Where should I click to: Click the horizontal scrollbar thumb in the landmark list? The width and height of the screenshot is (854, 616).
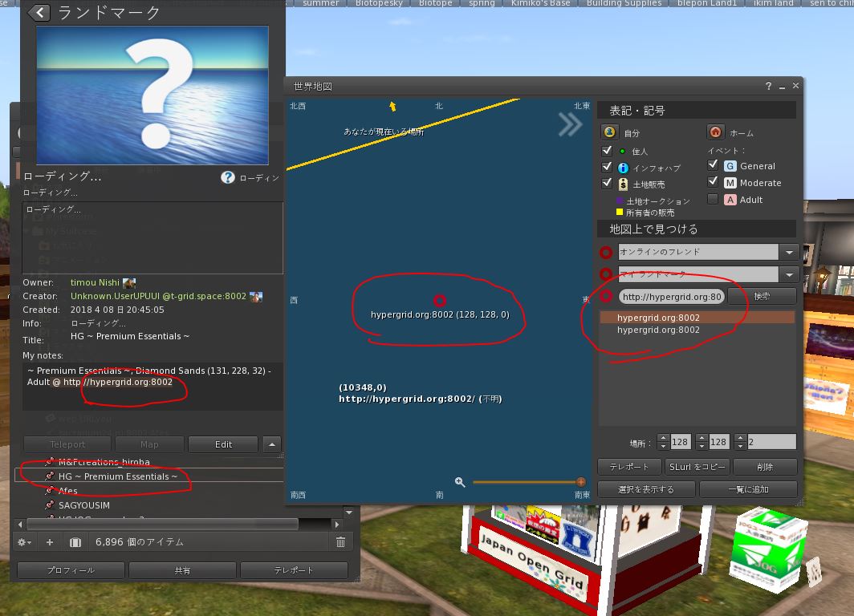click(x=162, y=525)
